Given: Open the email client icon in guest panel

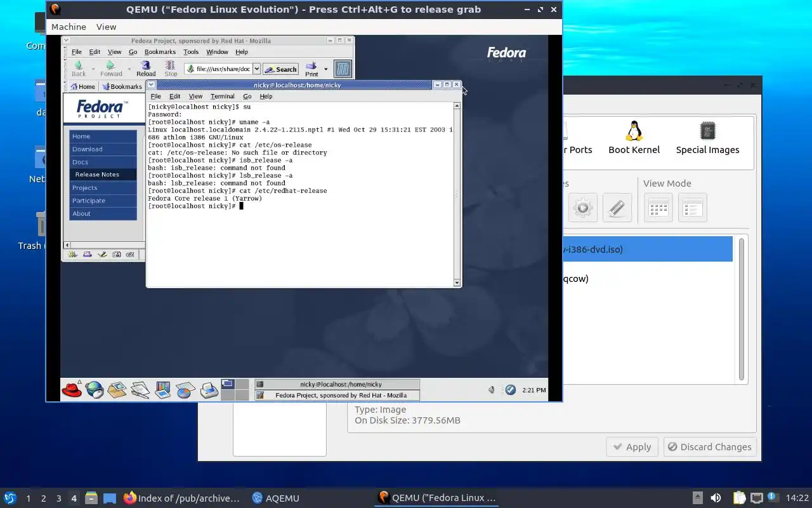Looking at the screenshot, I should pyautogui.click(x=117, y=389).
